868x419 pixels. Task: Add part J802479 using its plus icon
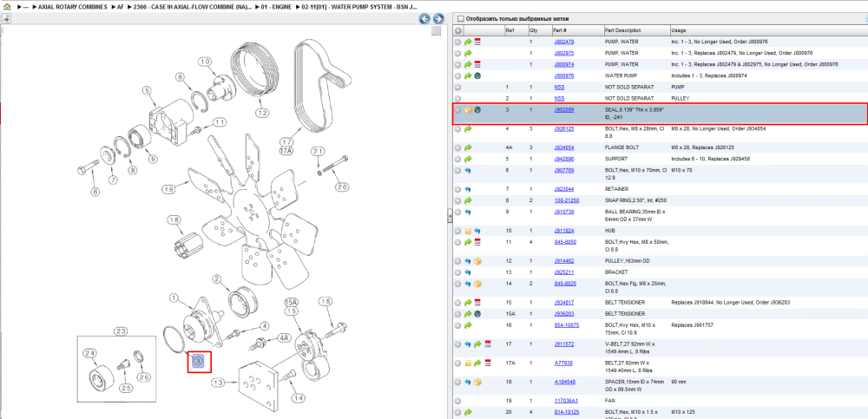(x=458, y=42)
